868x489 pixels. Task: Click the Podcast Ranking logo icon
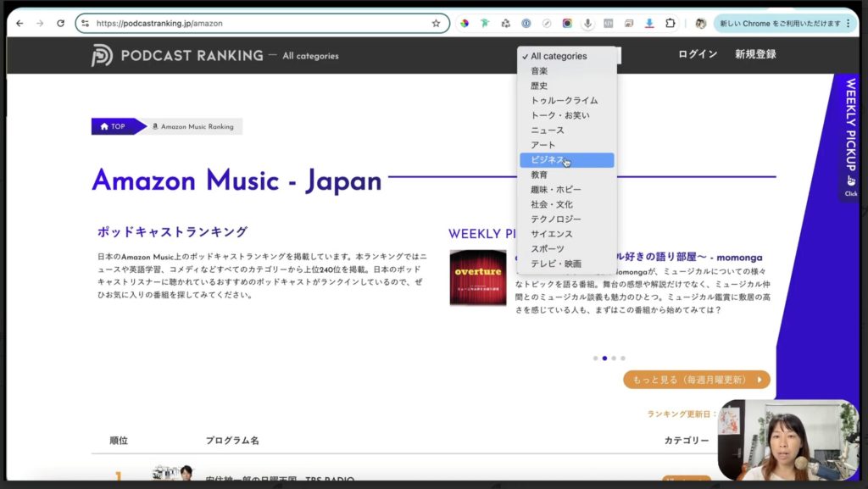tap(103, 55)
